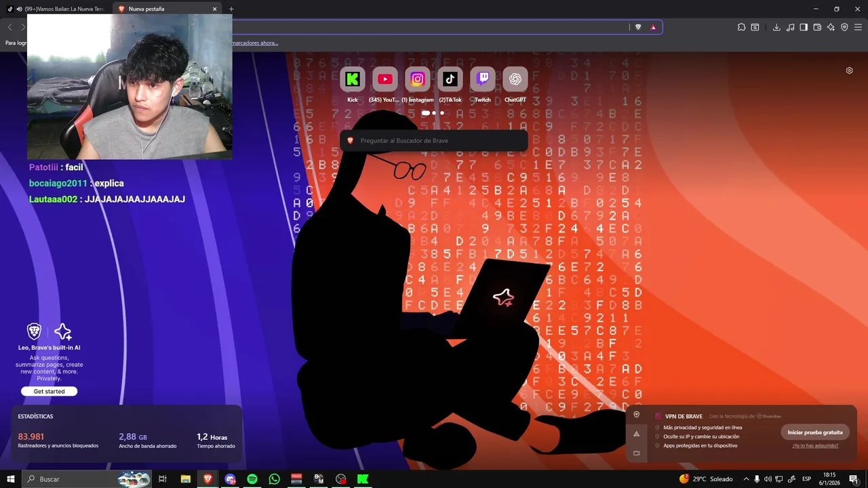Select the VPN shield widget tab

pos(636,415)
